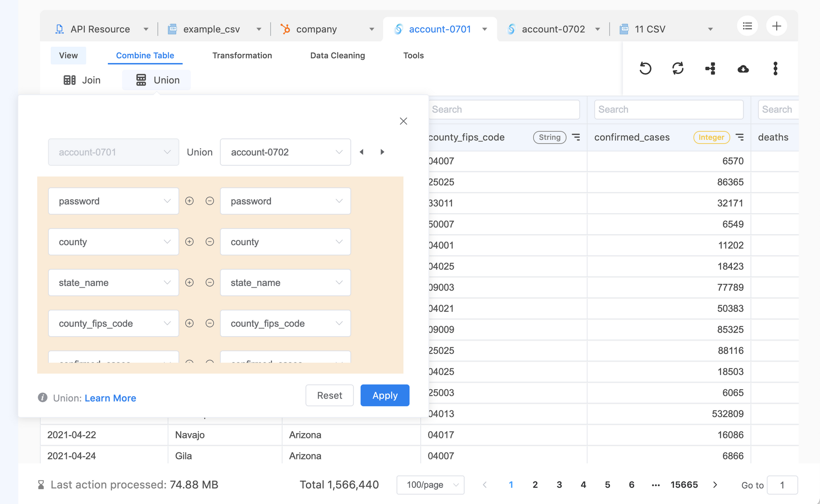Add a row after password mapping

[x=189, y=201]
